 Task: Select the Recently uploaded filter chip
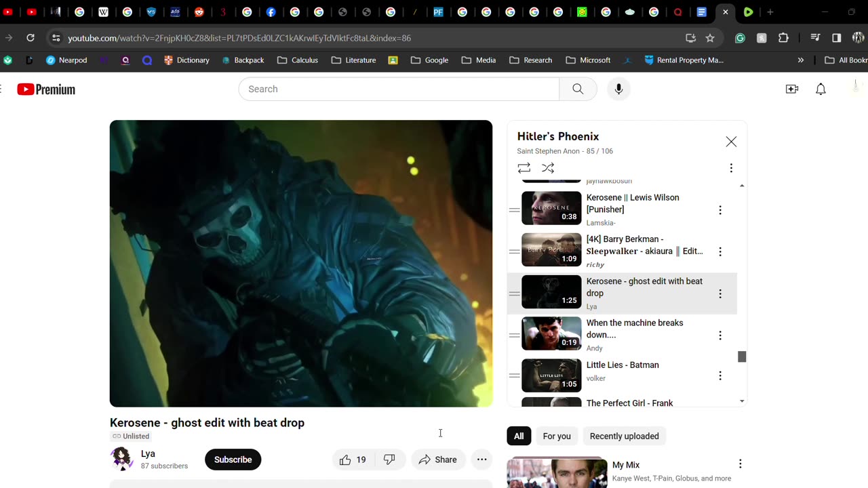625,436
